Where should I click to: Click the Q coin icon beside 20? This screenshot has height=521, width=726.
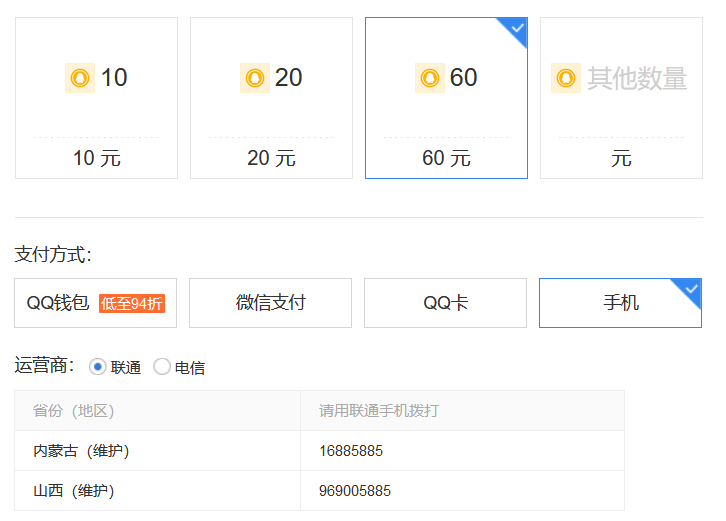click(255, 78)
